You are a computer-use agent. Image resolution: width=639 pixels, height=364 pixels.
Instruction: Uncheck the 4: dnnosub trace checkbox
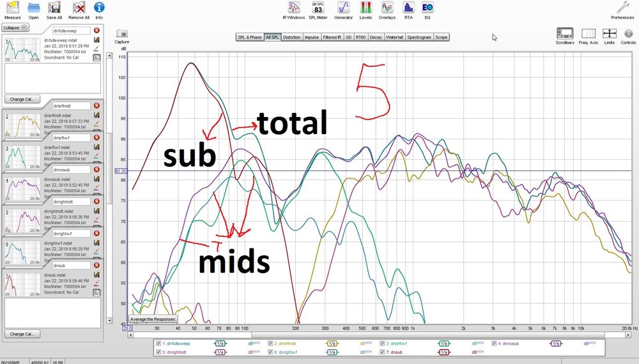(x=494, y=344)
